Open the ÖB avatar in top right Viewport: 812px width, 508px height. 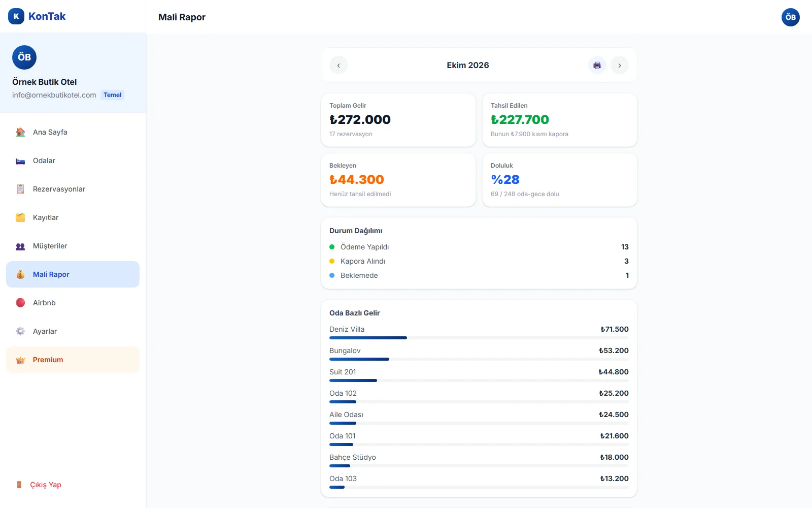click(790, 17)
